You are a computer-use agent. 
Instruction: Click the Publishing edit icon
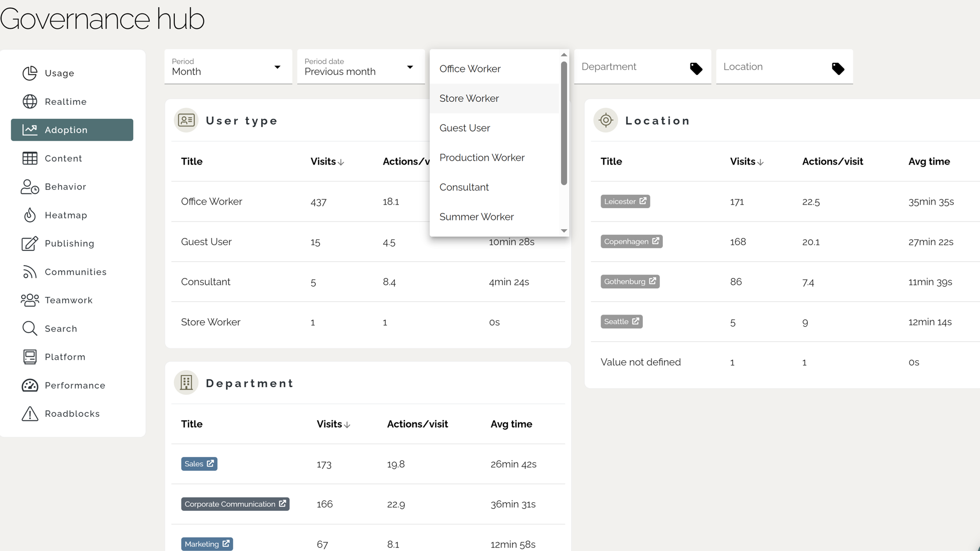click(x=30, y=243)
